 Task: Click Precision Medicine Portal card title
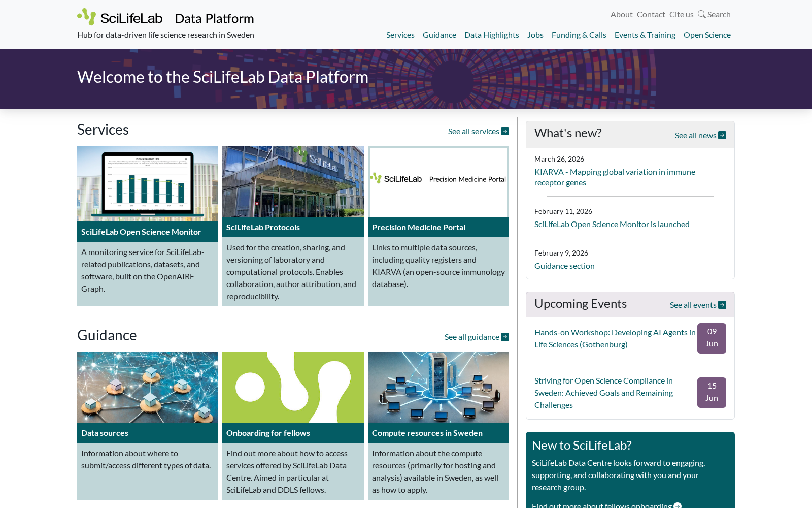click(x=419, y=227)
